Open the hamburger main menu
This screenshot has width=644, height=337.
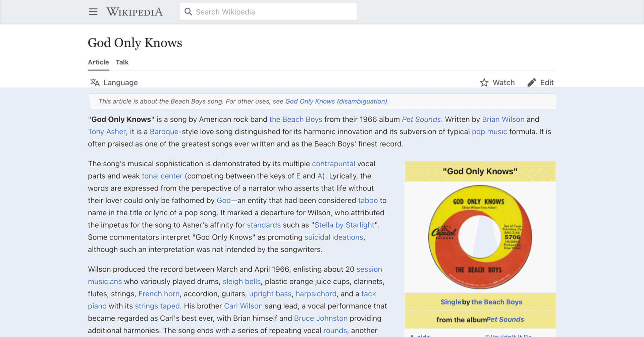click(93, 12)
